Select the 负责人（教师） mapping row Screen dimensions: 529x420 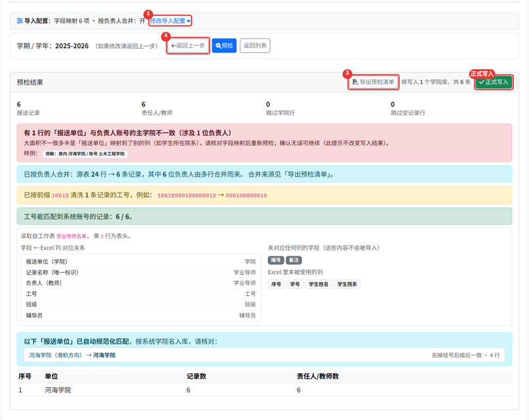coord(141,283)
